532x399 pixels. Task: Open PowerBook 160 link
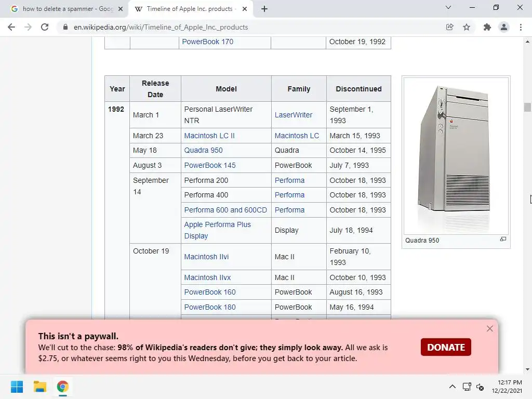pos(210,292)
